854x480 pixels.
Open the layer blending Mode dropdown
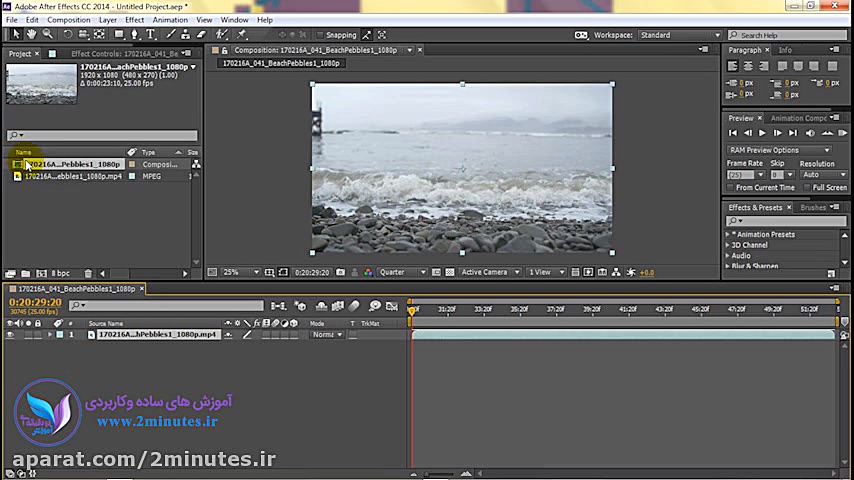tap(327, 335)
